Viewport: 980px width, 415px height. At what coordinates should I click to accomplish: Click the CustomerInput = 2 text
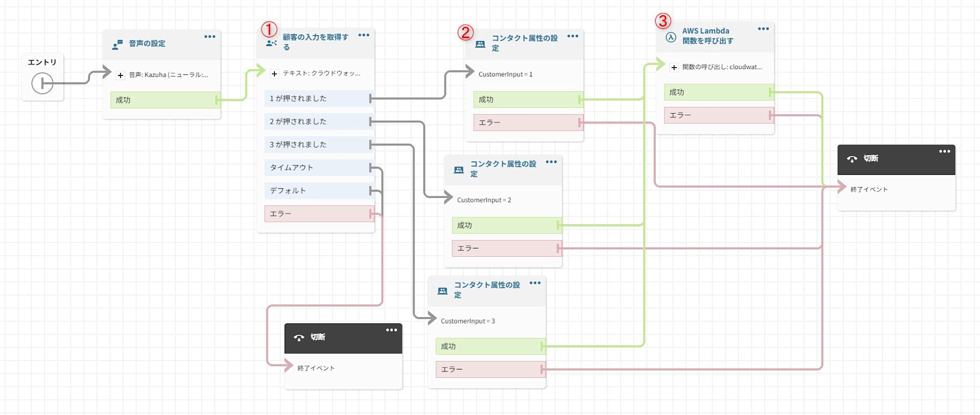(484, 200)
